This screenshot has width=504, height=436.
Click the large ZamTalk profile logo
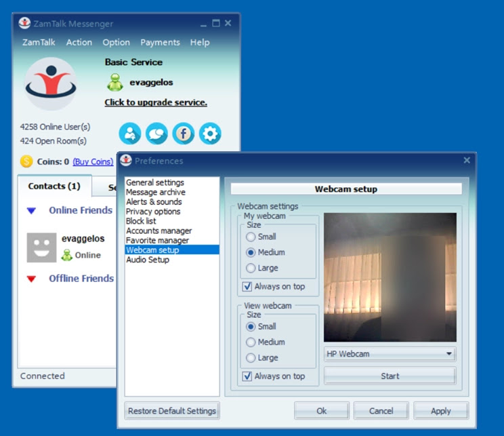point(51,83)
